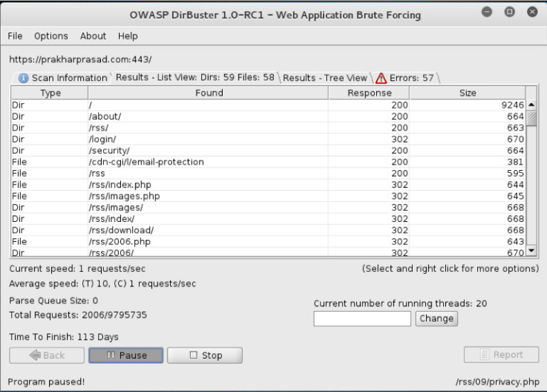Click the target URL https://prakharprasad.com:443/

pyautogui.click(x=80, y=59)
